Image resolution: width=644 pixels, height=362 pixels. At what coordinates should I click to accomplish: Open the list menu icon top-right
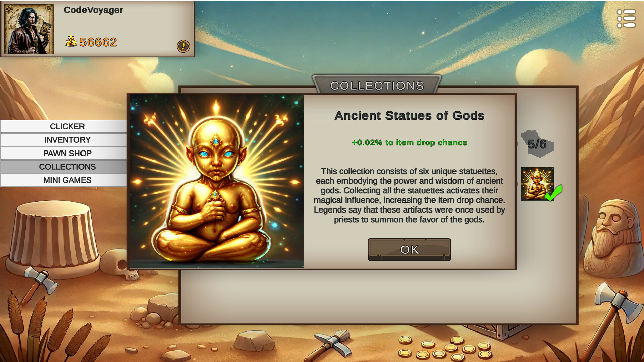[626, 19]
